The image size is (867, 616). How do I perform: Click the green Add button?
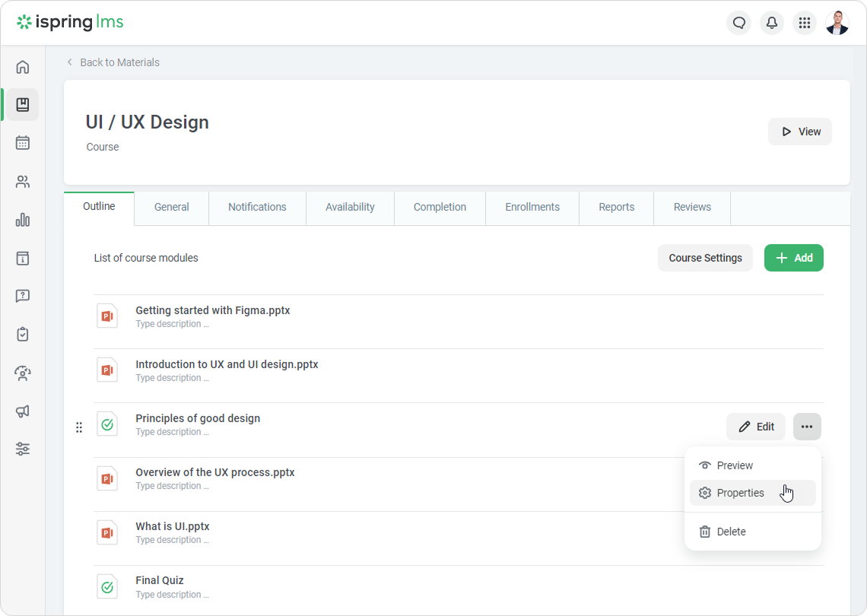coord(793,258)
